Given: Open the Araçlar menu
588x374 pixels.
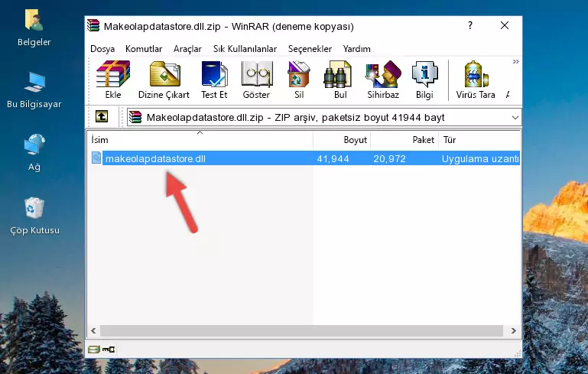Looking at the screenshot, I should click(x=187, y=49).
